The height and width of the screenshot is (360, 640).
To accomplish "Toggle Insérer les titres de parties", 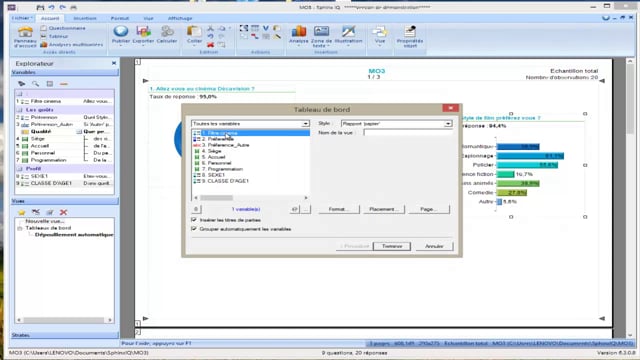I will click(x=194, y=220).
